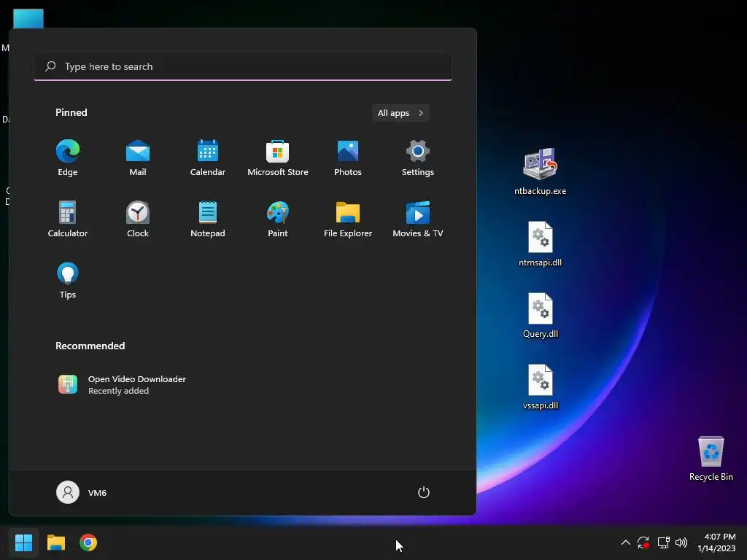Launch the Photos app

348,158
